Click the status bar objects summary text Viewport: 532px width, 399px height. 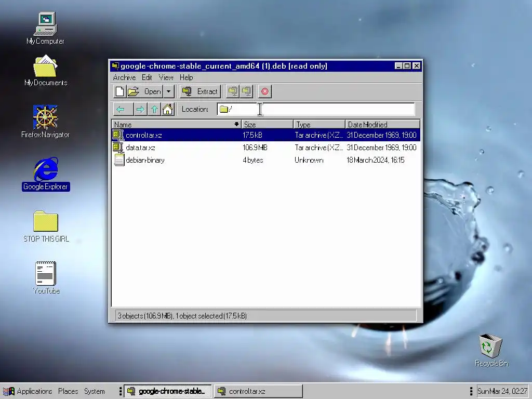click(x=182, y=316)
